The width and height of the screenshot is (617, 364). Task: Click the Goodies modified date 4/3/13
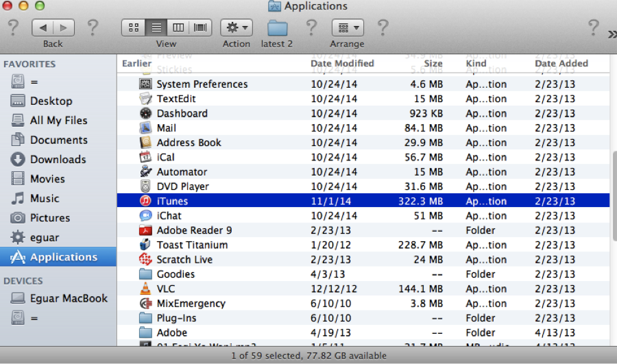(328, 274)
